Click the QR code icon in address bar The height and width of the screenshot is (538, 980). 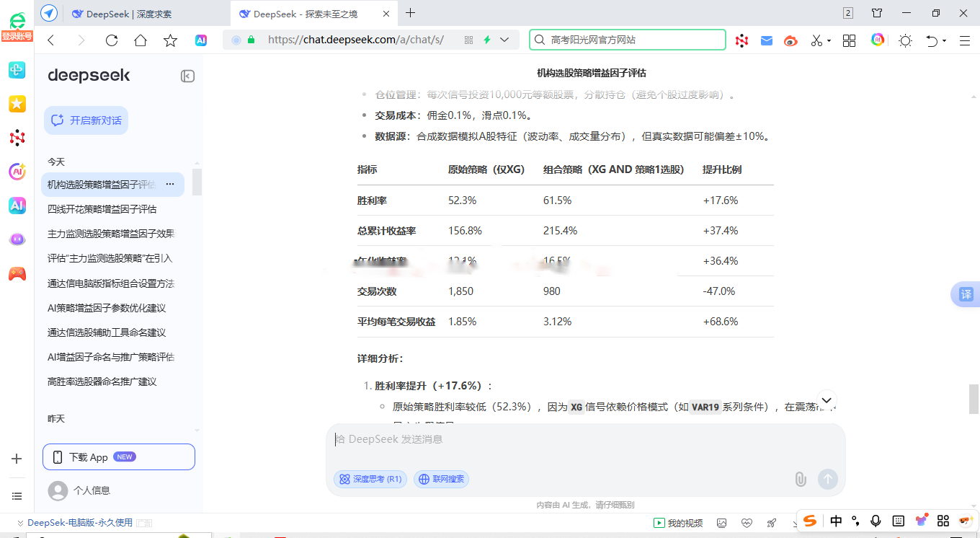[x=468, y=40]
